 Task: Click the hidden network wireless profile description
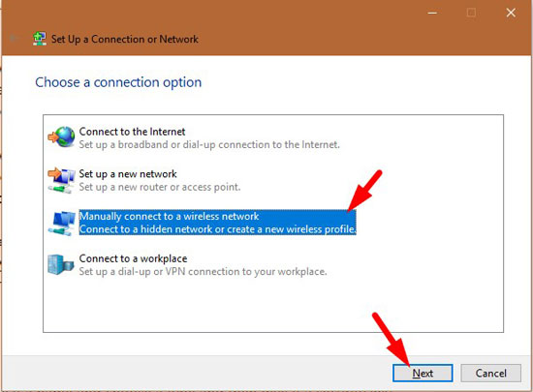(218, 229)
